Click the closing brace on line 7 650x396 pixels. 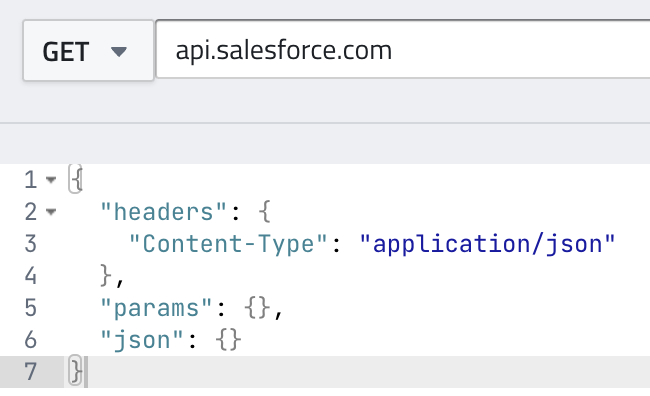tap(76, 371)
